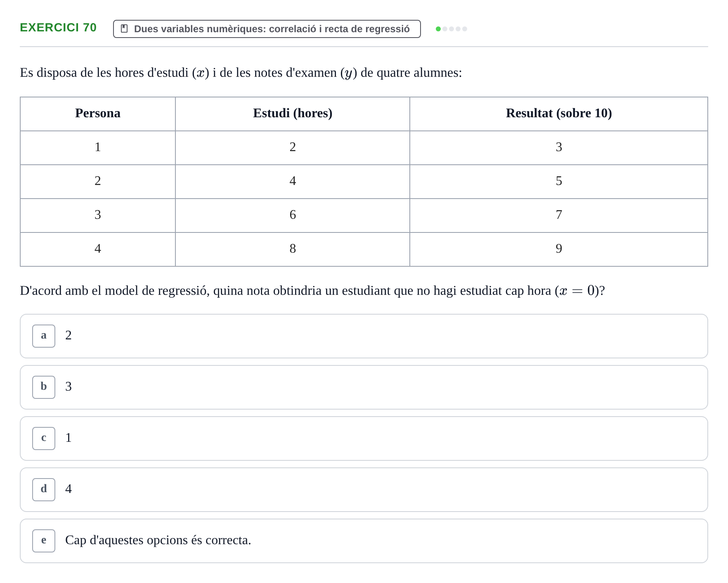Click the green difficulty dots indicator
Viewport: 728px width, 583px height.
point(451,29)
